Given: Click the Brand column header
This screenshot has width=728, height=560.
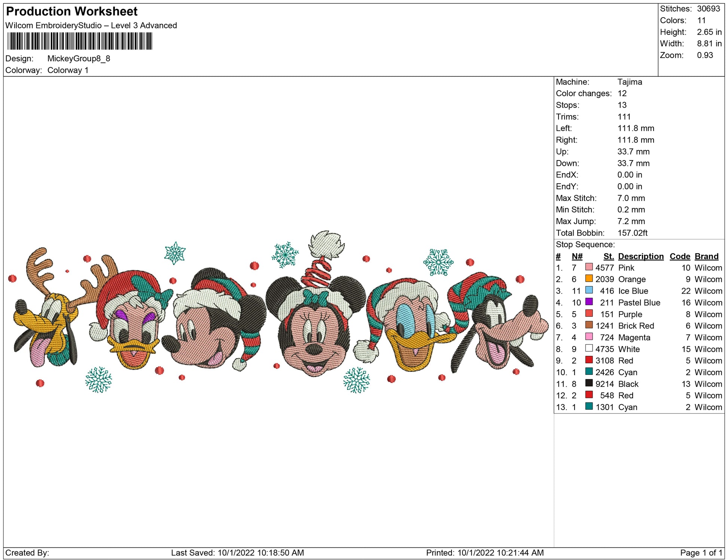Looking at the screenshot, I should point(706,256).
